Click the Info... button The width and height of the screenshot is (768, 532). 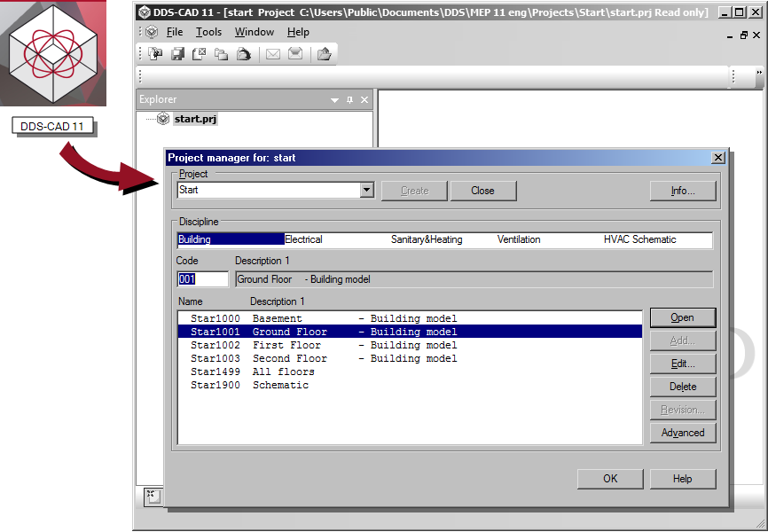coord(682,191)
